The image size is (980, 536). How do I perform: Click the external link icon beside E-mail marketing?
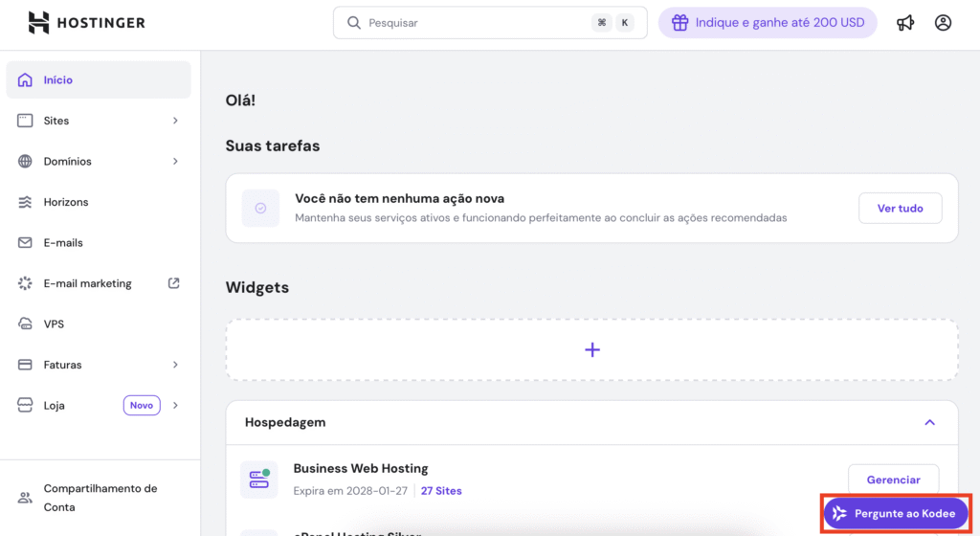[x=174, y=283]
